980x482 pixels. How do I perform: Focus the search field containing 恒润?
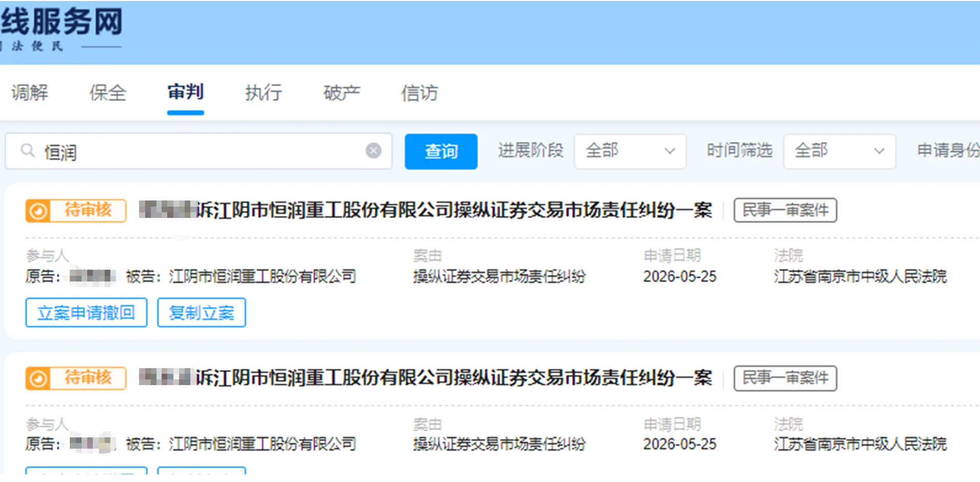[x=199, y=151]
